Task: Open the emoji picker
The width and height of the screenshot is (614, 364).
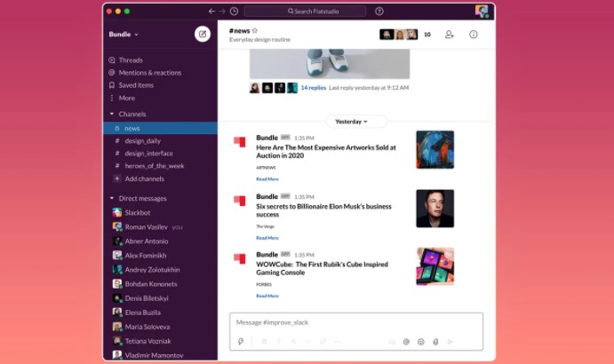Action: (421, 342)
